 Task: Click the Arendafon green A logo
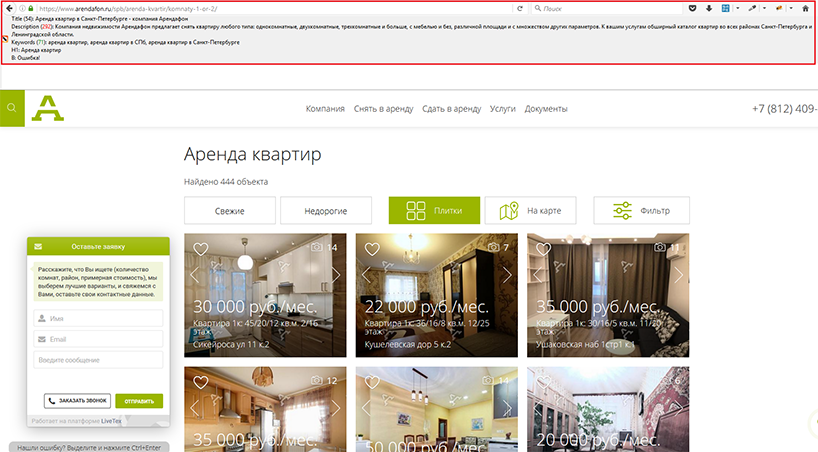point(47,109)
